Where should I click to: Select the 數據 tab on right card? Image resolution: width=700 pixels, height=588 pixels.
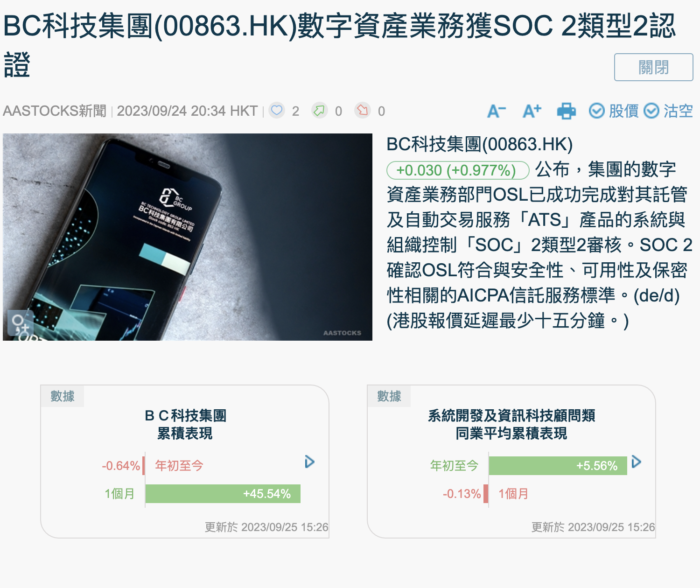(389, 396)
